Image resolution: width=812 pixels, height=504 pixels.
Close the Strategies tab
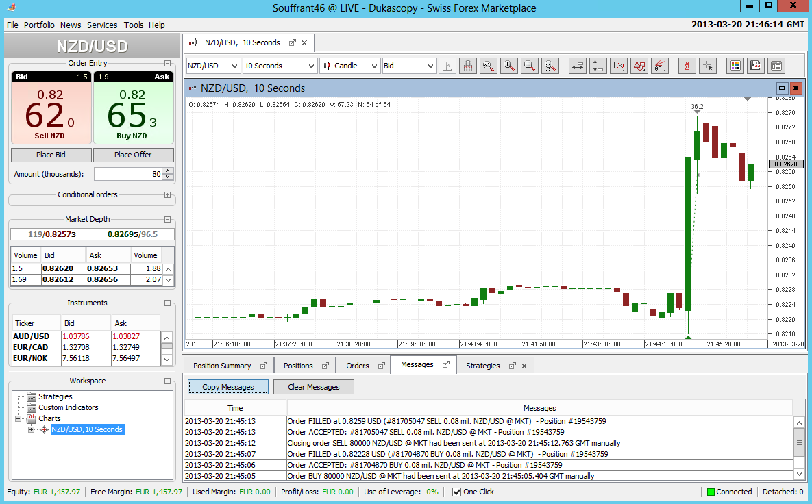[x=524, y=366]
